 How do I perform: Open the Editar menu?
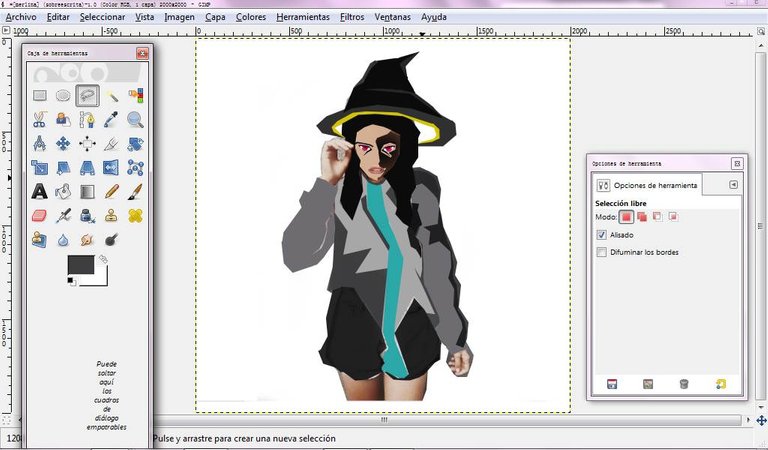coord(58,17)
